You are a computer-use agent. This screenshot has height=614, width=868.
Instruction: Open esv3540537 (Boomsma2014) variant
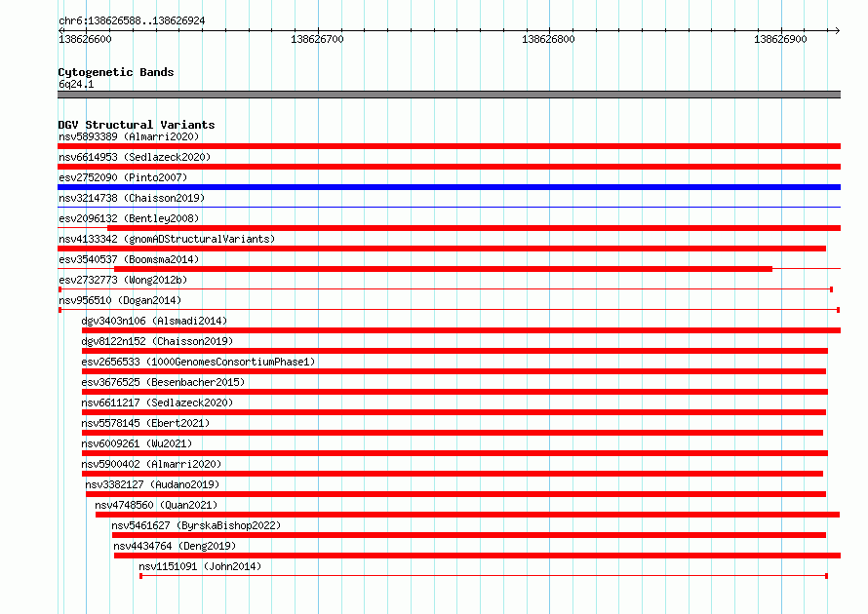(x=129, y=259)
